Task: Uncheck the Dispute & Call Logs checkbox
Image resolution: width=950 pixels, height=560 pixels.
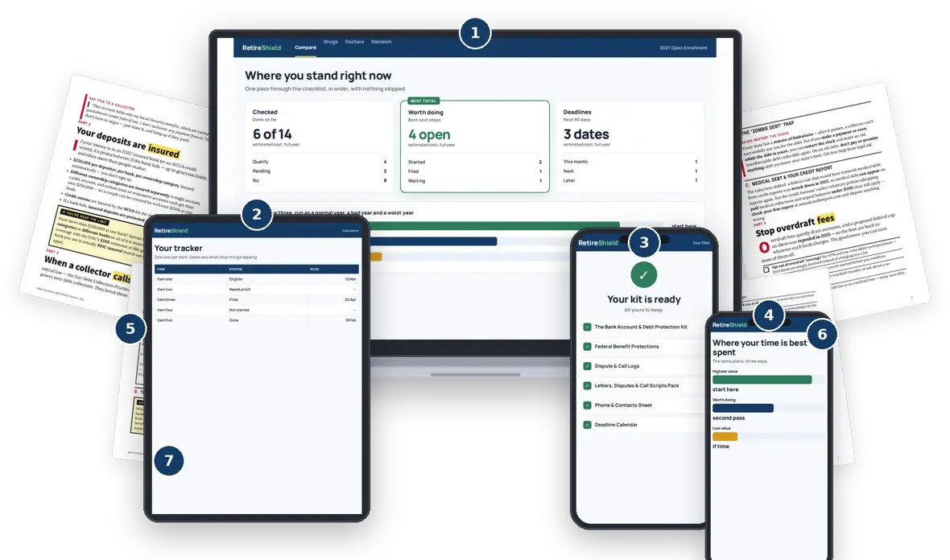Action: [587, 366]
